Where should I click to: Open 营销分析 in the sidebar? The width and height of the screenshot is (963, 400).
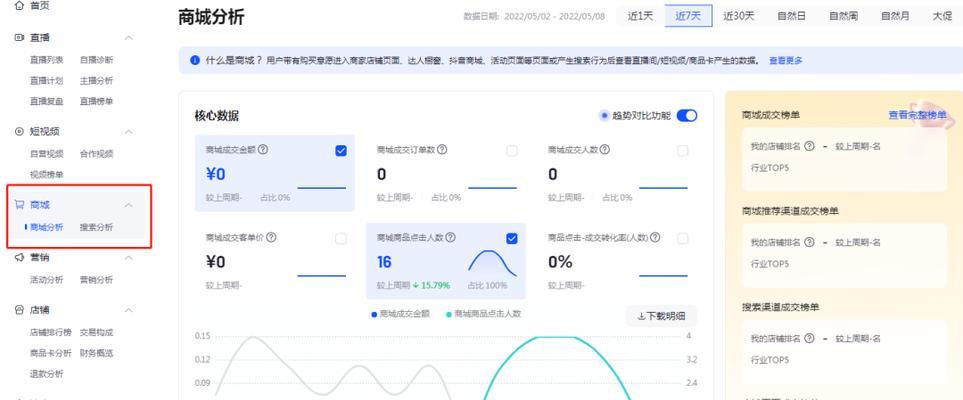pos(96,280)
